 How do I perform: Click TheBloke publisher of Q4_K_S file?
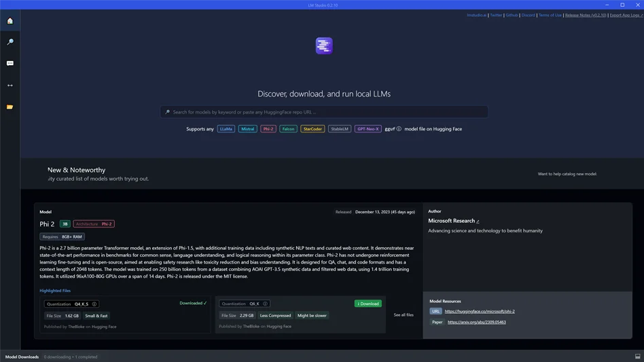[x=76, y=327]
